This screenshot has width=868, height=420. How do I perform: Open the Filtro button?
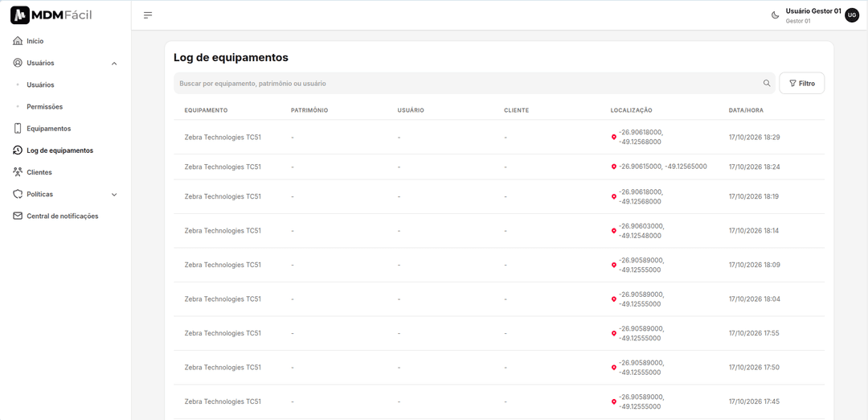(x=801, y=83)
